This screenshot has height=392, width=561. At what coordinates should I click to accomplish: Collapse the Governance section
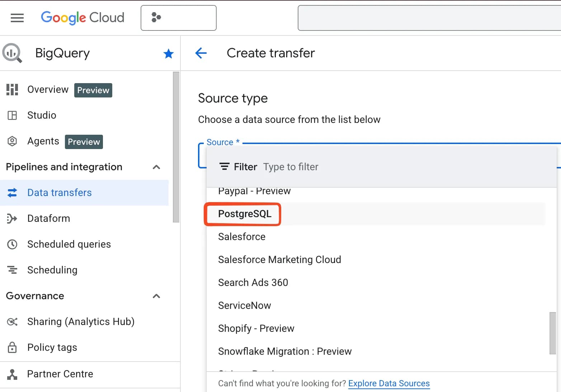pos(156,296)
